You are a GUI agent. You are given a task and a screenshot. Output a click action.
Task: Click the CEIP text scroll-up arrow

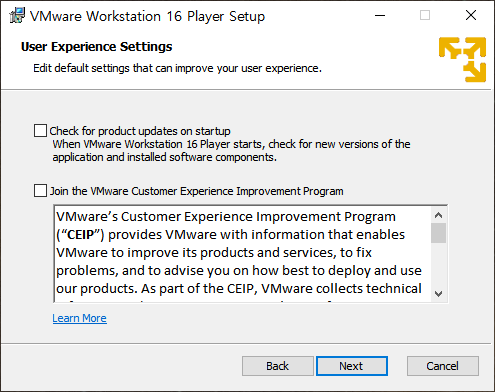tap(438, 215)
